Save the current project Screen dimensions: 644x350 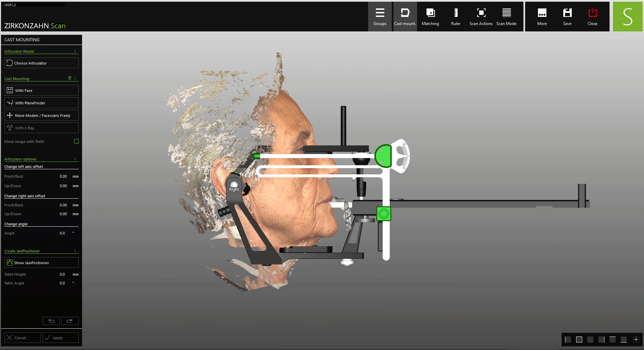tap(567, 17)
